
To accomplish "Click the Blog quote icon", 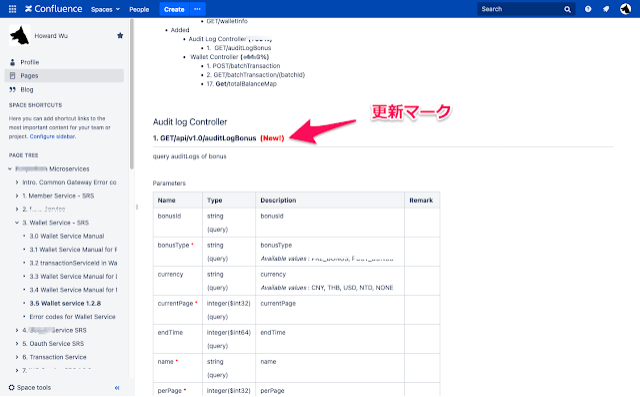I will pos(12,89).
